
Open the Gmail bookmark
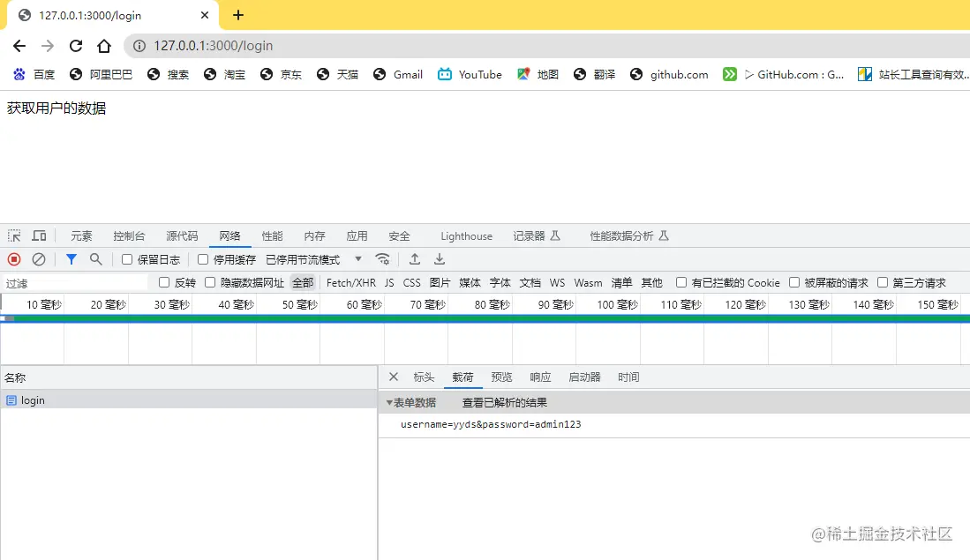tap(398, 75)
